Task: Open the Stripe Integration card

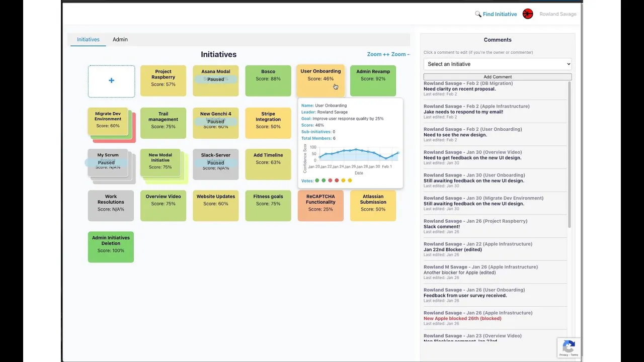Action: (x=268, y=123)
